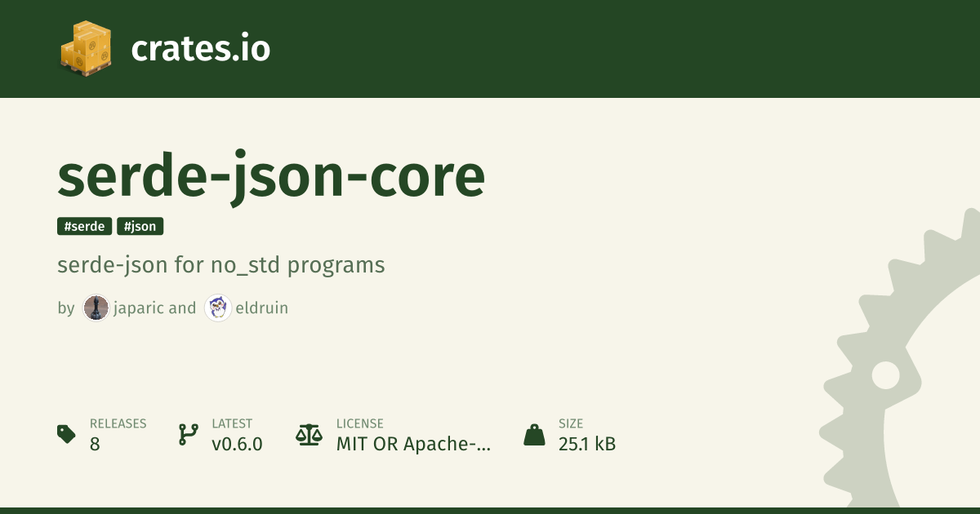Open eldruin's avatar picture
Viewport: 980px width, 514px height.
point(218,308)
